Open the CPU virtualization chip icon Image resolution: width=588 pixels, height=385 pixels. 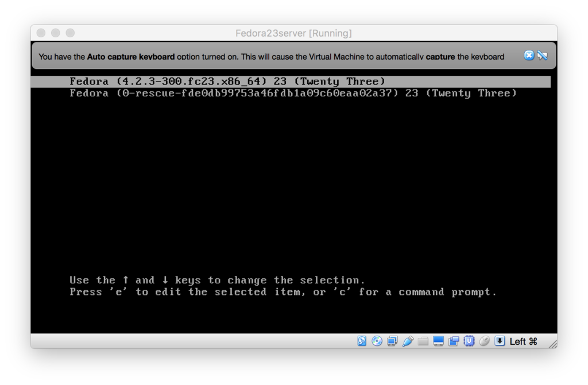[x=469, y=341]
